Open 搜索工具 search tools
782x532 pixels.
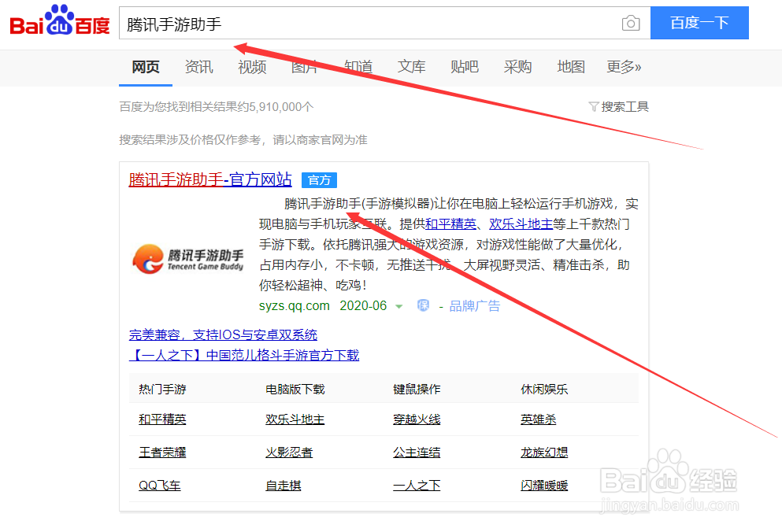624,107
